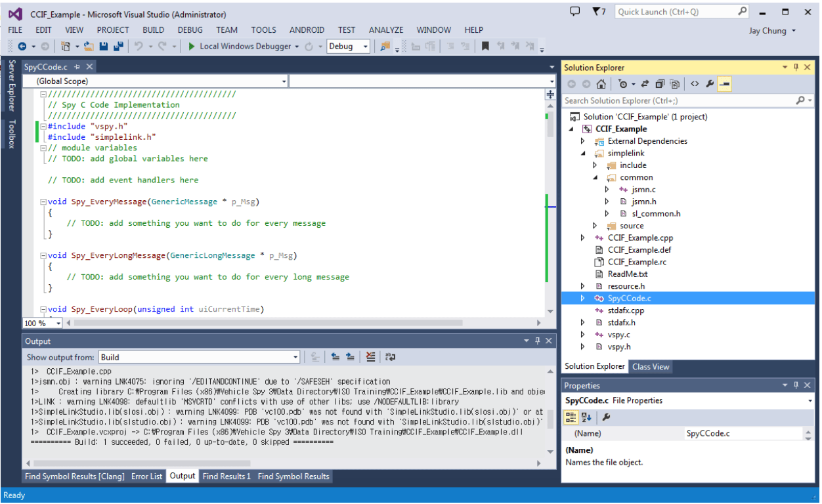Click Pending Changes Filter clock icon
Screen dimensions: 822x504
pos(623,84)
